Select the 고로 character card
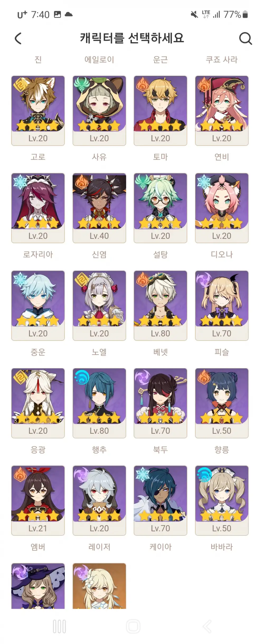Image resolution: width=264 pixels, height=644 pixels. pos(38,111)
